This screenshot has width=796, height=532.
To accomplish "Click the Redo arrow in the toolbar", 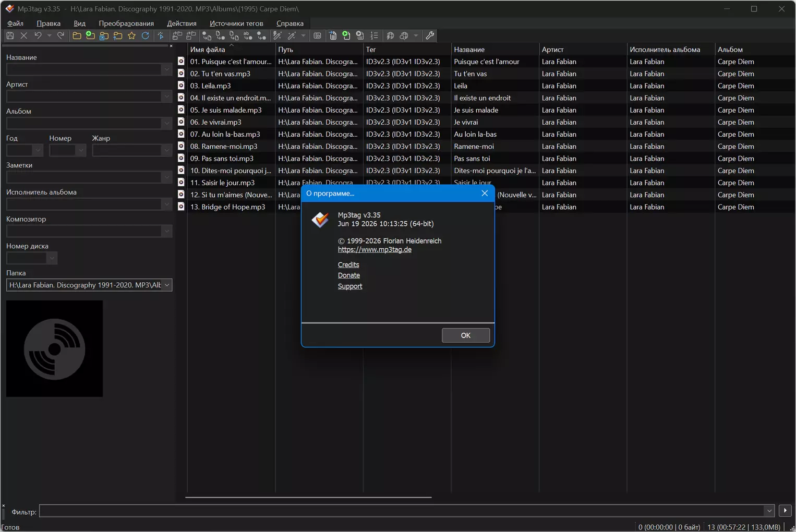I will pos(61,35).
